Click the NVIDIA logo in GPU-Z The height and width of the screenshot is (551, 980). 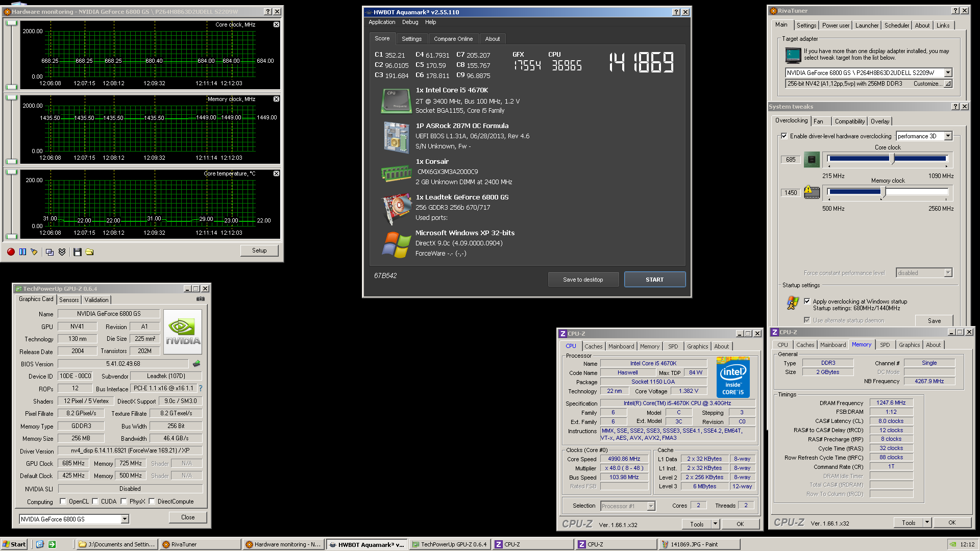[183, 332]
